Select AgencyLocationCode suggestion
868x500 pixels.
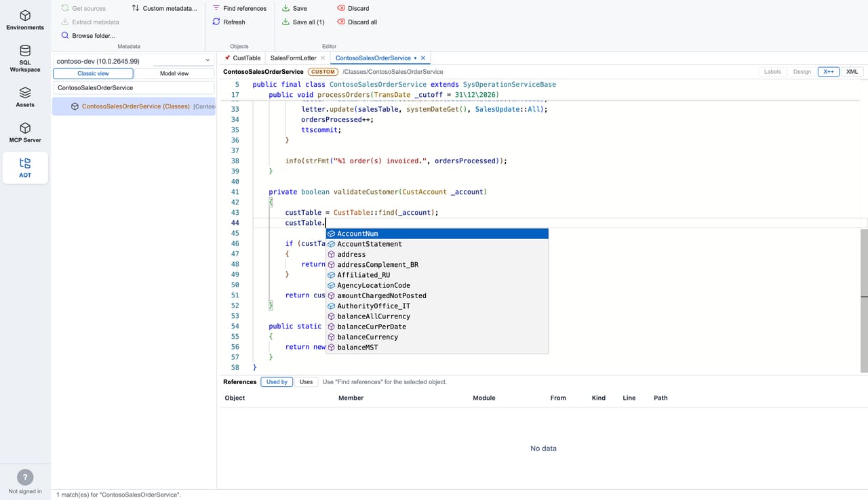437,285
